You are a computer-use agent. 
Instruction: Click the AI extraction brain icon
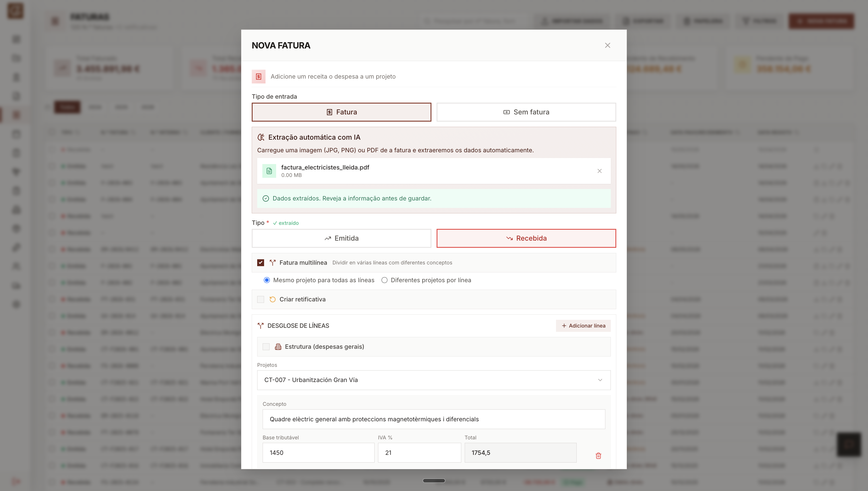[261, 137]
